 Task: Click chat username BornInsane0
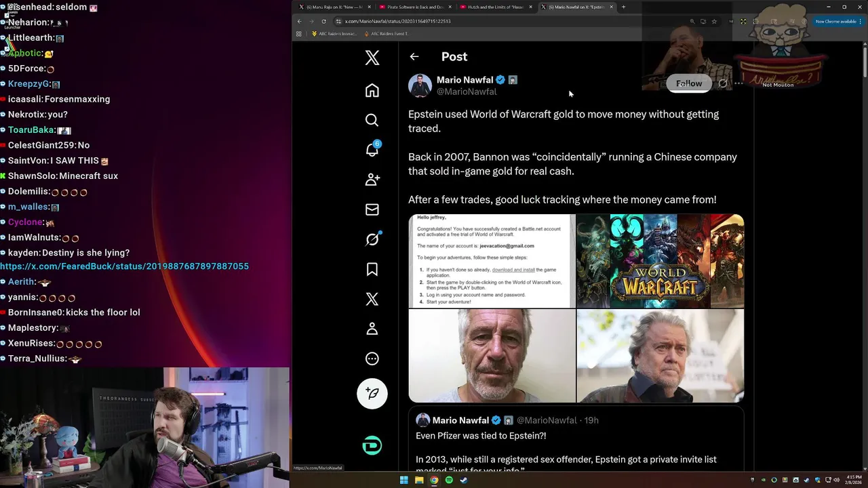click(x=35, y=312)
